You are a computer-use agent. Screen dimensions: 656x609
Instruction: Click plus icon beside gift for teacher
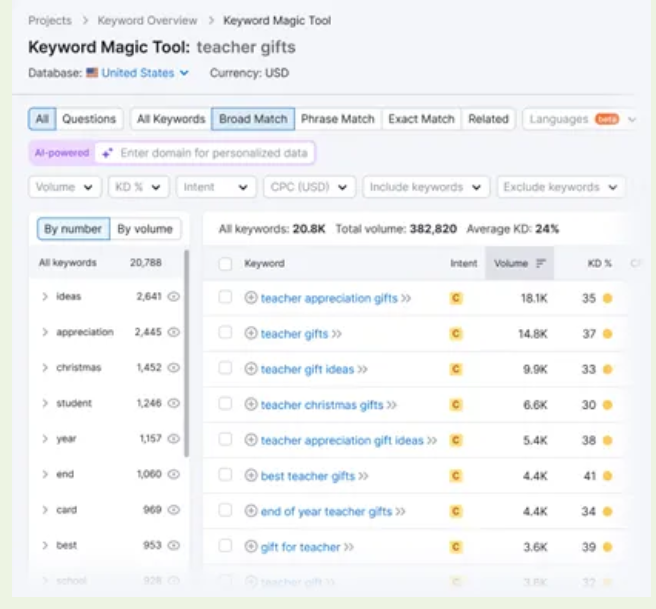(251, 547)
